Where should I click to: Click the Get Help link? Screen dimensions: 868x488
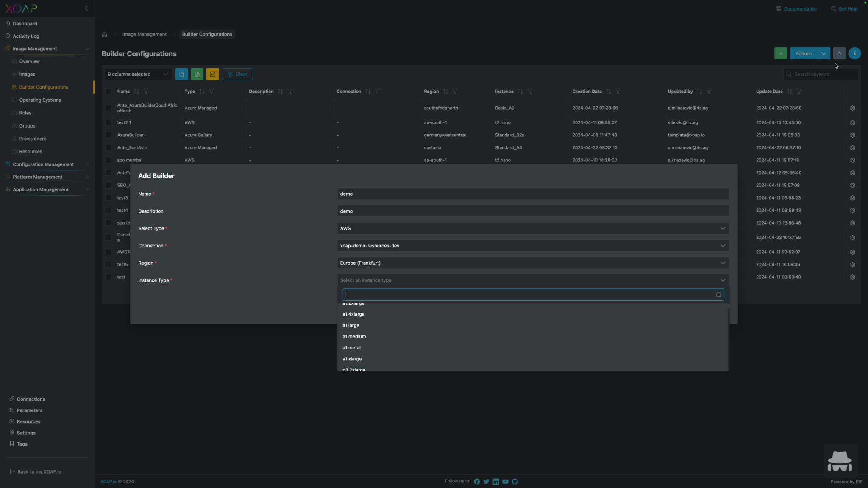coord(844,8)
